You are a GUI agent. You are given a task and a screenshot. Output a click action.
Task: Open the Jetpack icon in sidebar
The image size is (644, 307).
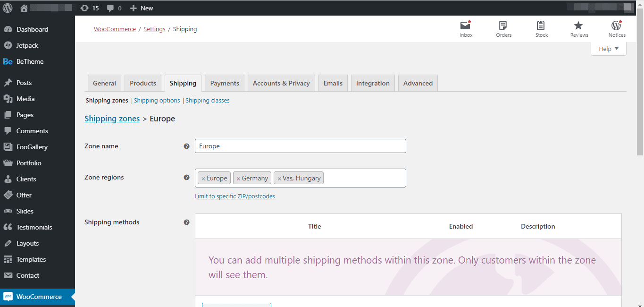pyautogui.click(x=8, y=45)
